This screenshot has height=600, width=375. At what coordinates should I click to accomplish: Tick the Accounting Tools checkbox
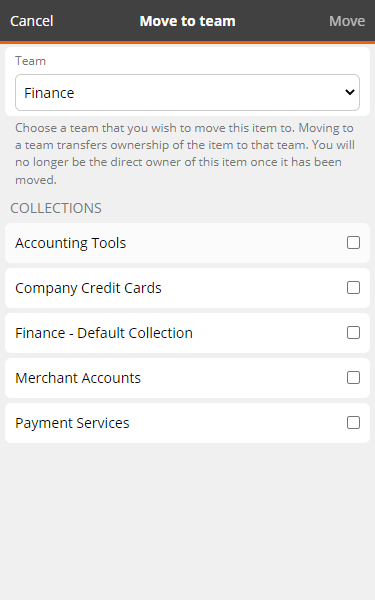[x=353, y=243]
